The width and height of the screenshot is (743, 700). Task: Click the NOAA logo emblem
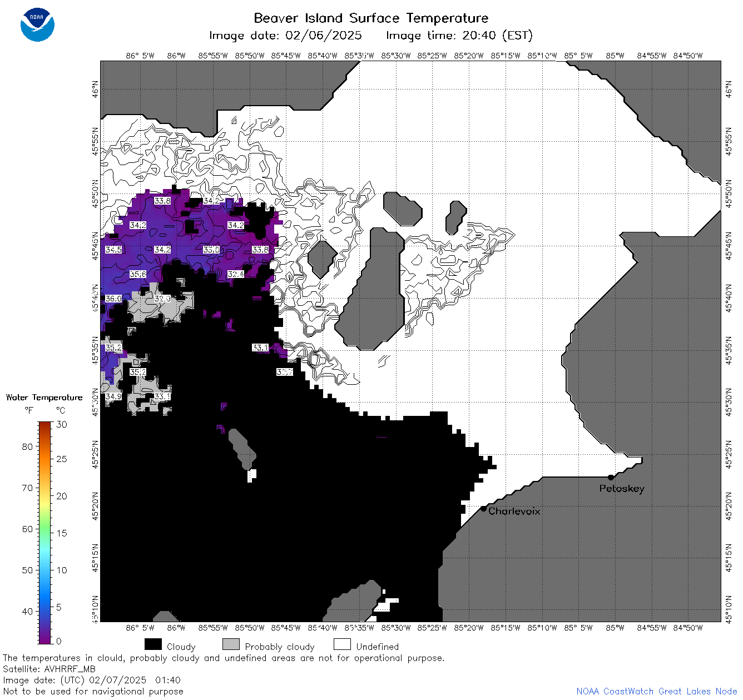[x=38, y=25]
